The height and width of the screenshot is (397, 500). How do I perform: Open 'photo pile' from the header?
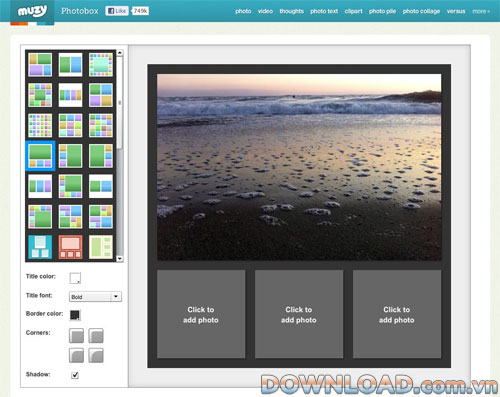pos(382,11)
